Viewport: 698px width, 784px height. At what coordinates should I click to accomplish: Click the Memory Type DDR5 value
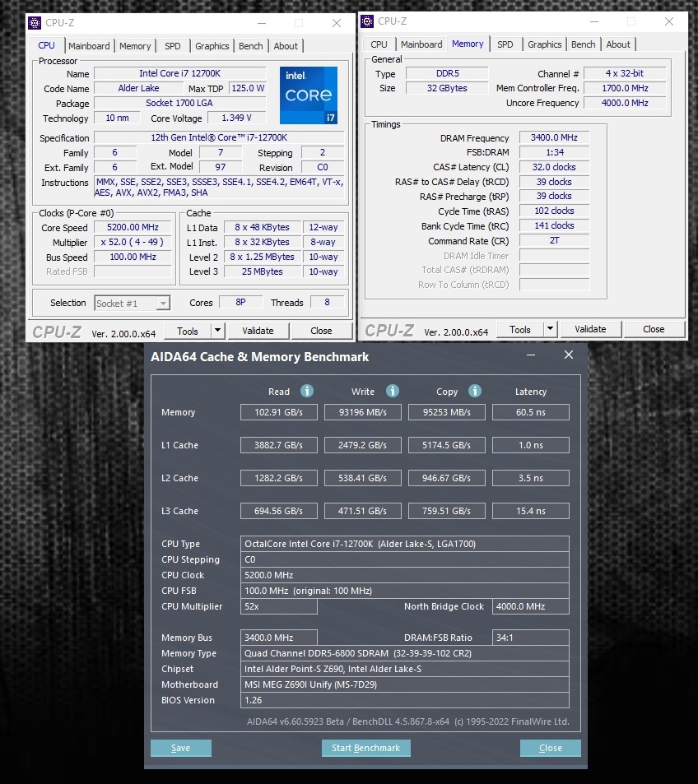coord(447,73)
